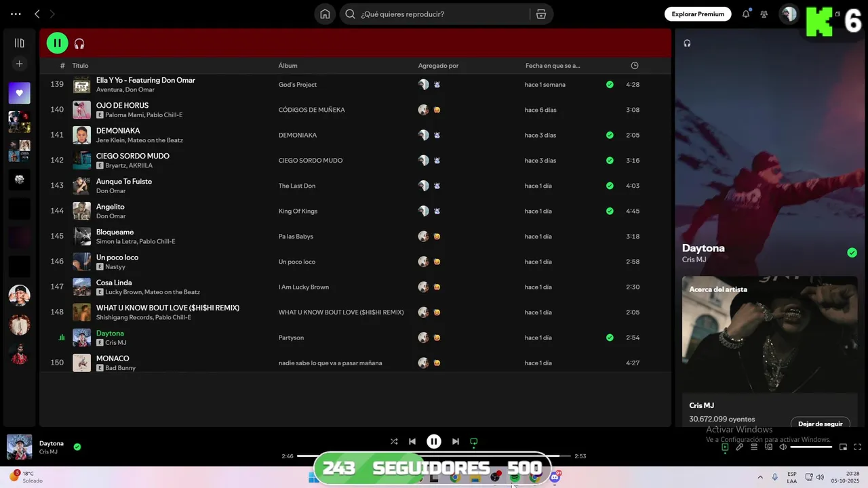Toggle saved checkmark on Aunque Te Fuiste row
Viewport: 868px width, 488px height.
610,186
